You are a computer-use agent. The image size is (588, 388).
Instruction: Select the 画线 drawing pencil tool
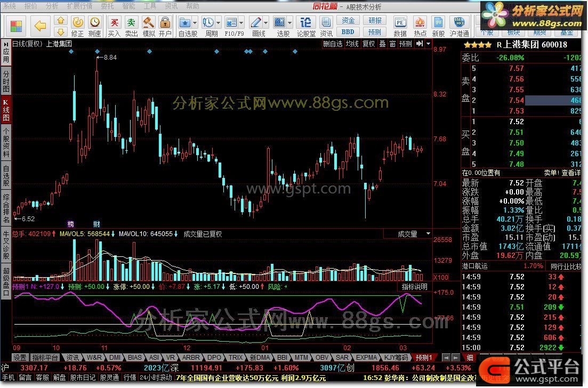[x=256, y=22]
